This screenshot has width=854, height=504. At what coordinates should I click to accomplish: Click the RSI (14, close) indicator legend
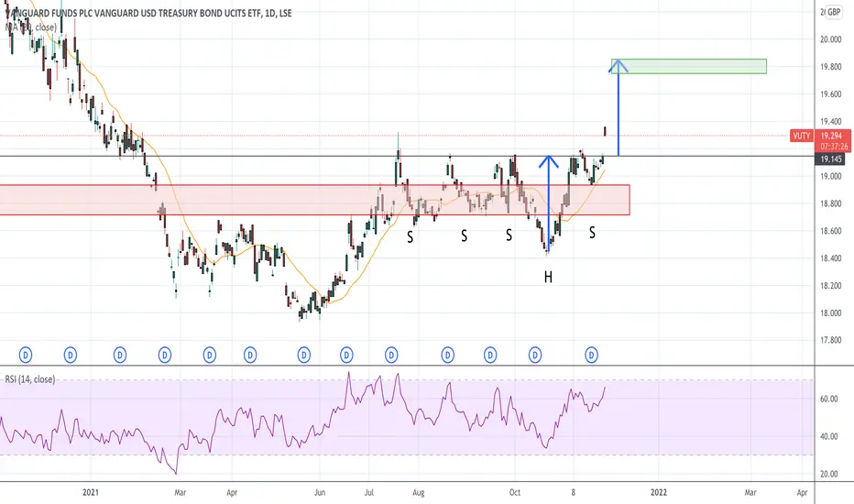(x=30, y=379)
